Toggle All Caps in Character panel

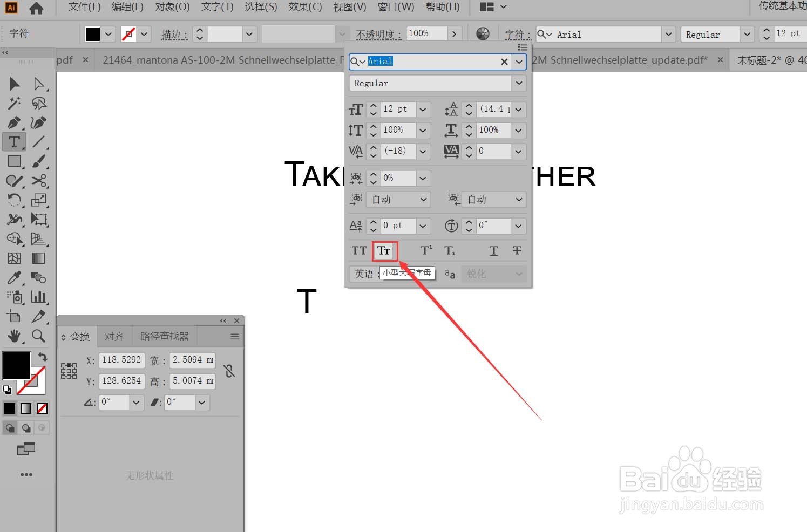click(359, 251)
